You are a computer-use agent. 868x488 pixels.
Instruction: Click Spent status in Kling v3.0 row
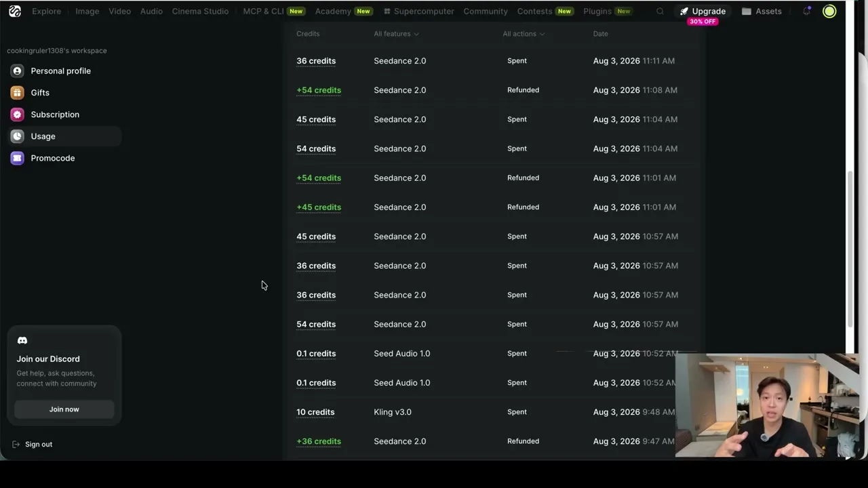517,412
